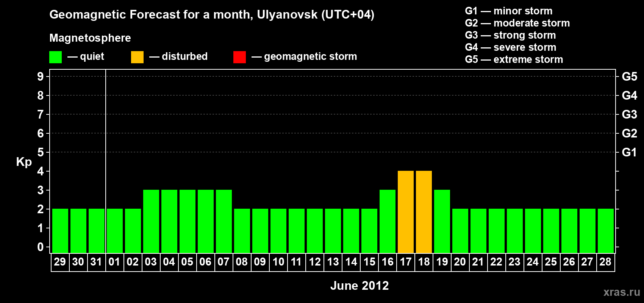Click 'G1 — minor storm' legend entry
This screenshot has width=644, height=303.
click(x=509, y=11)
